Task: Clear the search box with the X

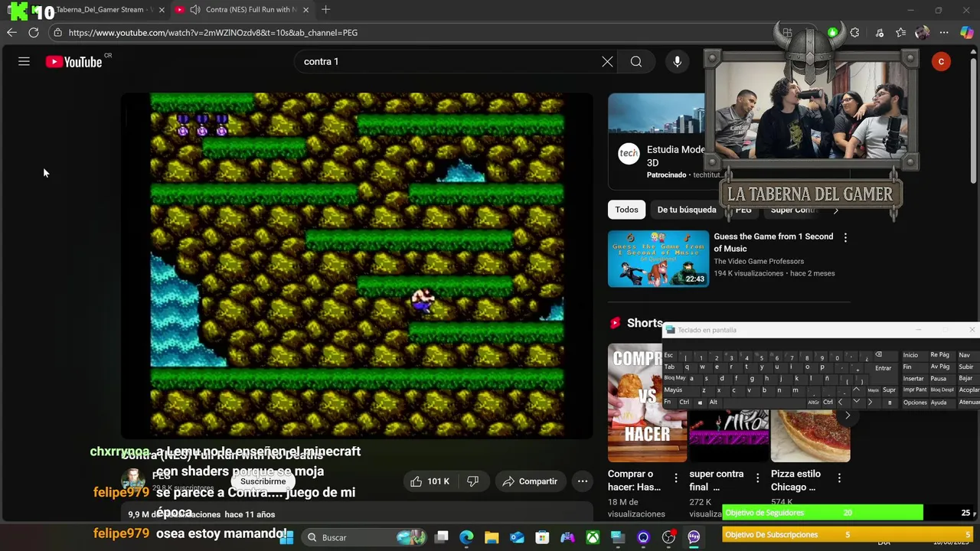Action: coord(607,61)
